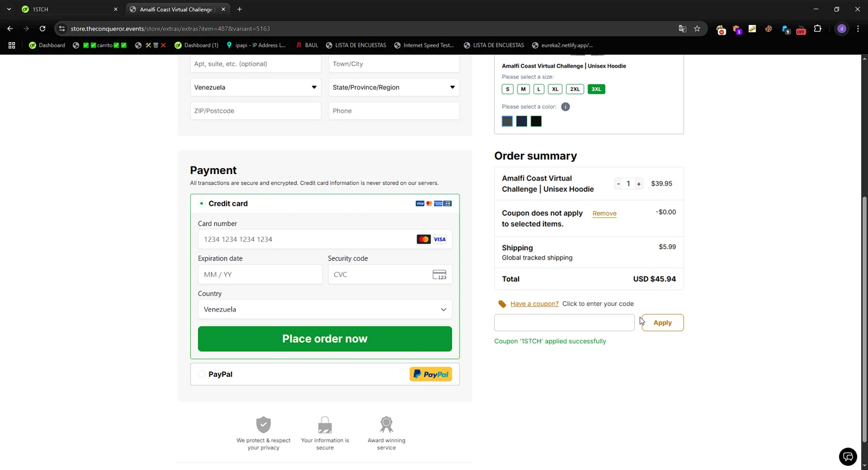Focus the Phone field

tap(394, 111)
